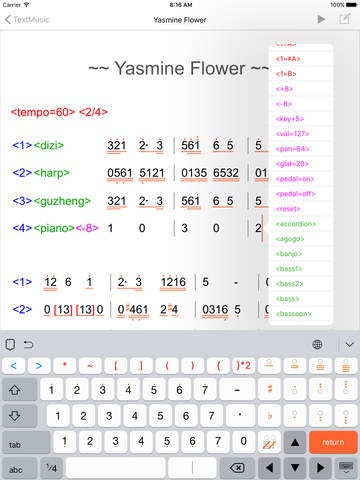Tap the 0 rest key
Screen dimensions: 360x480
[x=244, y=442]
